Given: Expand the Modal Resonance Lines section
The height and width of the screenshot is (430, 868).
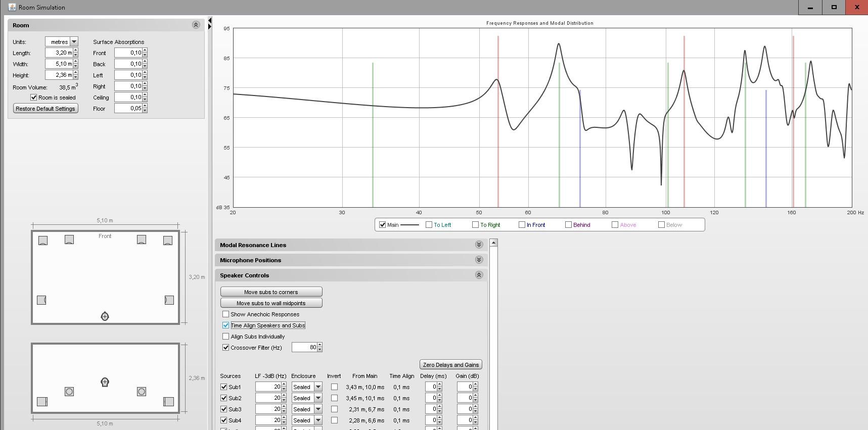Looking at the screenshot, I should click(x=479, y=245).
